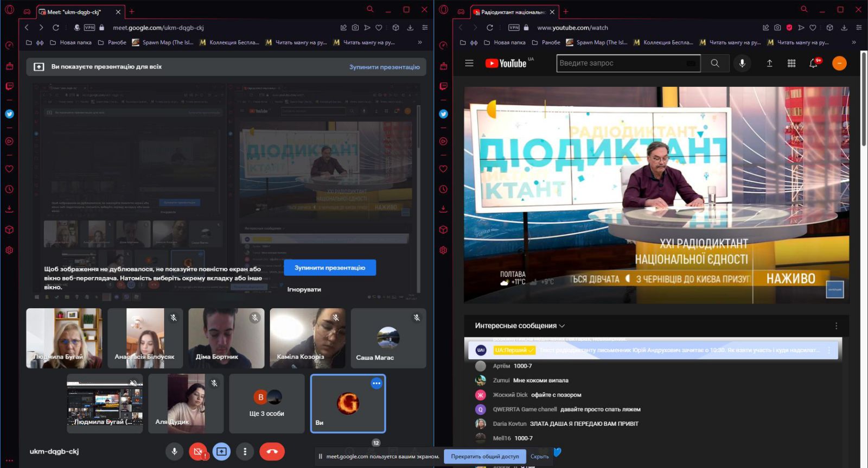The height and width of the screenshot is (468, 868).
Task: Click Скрыть in screen sharing bar
Action: click(540, 457)
